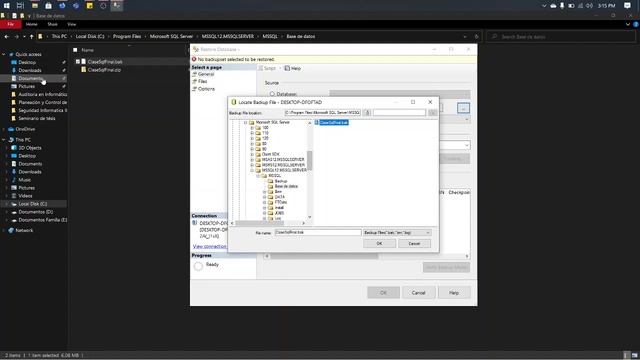Click the Search Base de datos box
640x360 pixels.
point(561,37)
